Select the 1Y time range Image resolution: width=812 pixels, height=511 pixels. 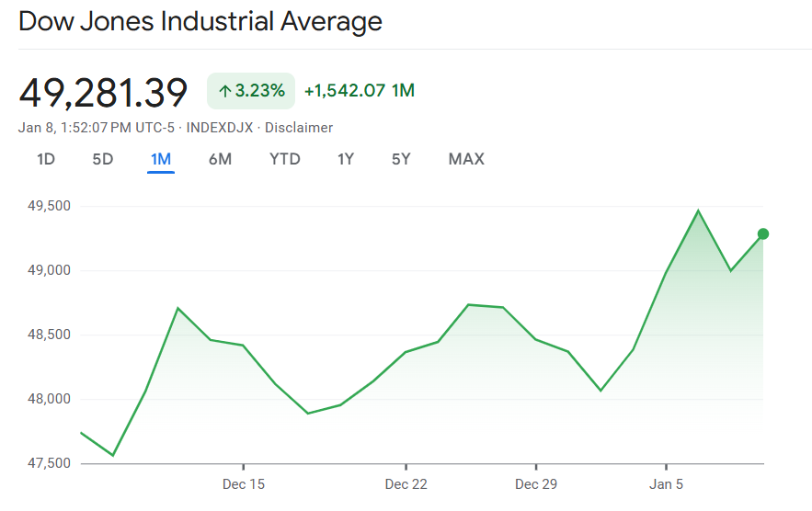point(346,159)
